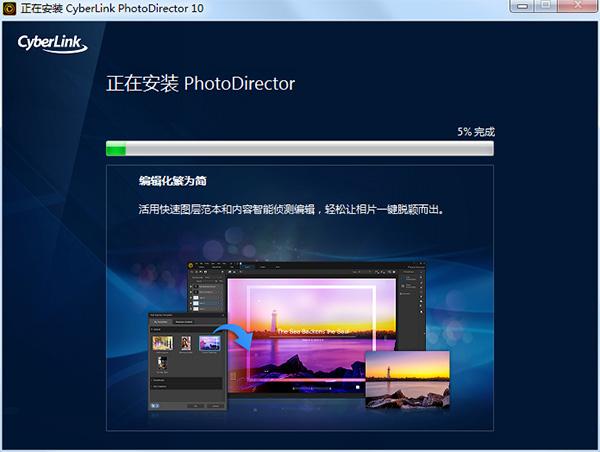Image resolution: width=600 pixels, height=452 pixels.
Task: Click the '5% 完成' progress text
Action: point(476,132)
